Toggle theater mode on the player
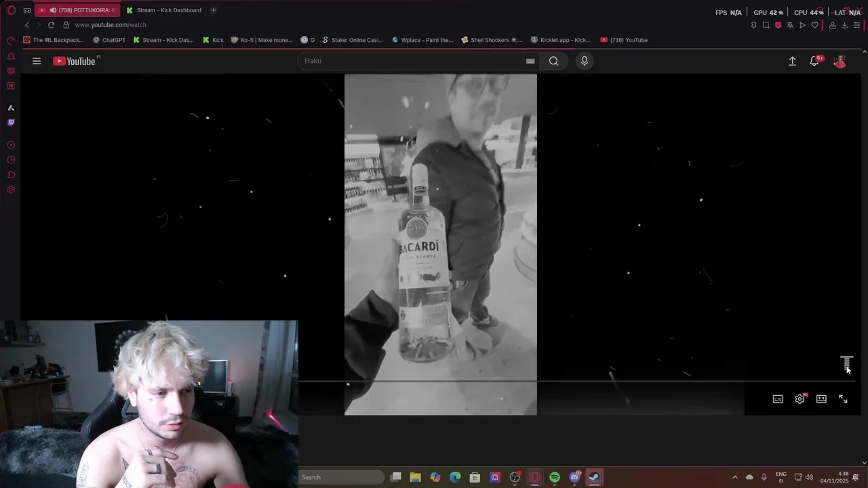 (821, 399)
